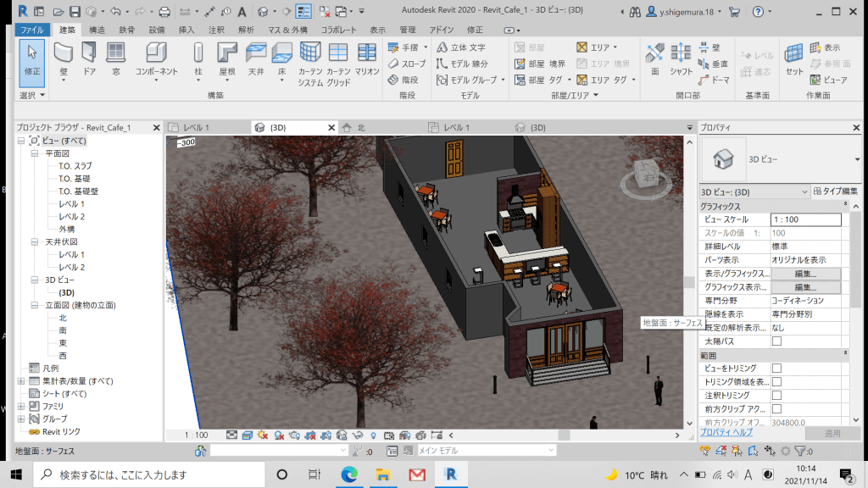Switch to the 北 view tab
The image size is (868, 488).
click(x=360, y=127)
